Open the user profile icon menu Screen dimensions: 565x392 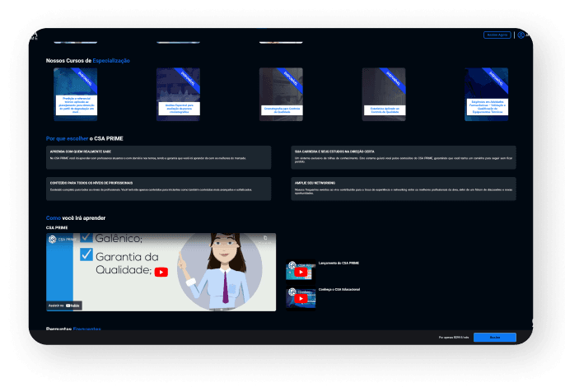[521, 35]
